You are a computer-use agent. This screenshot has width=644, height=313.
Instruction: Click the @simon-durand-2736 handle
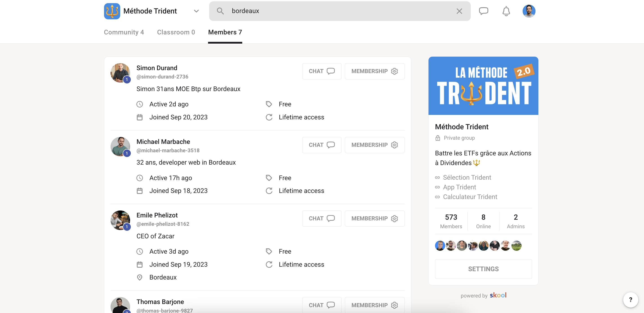click(162, 77)
